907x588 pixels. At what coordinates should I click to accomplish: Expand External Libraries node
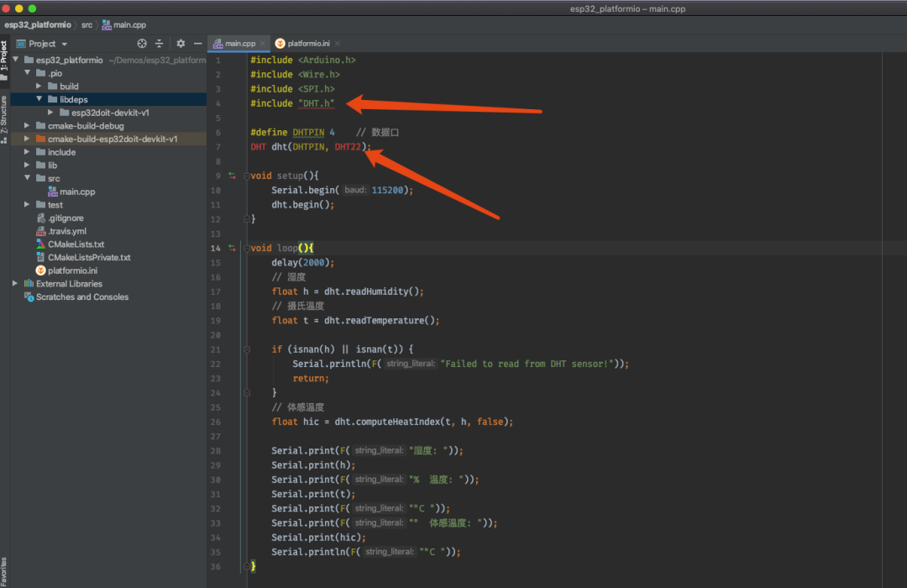(x=15, y=284)
